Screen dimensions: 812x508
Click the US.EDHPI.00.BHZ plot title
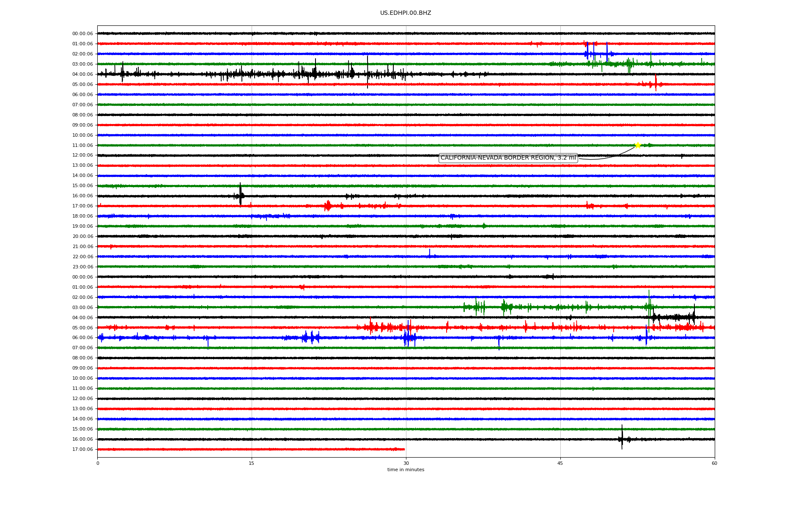coord(406,13)
